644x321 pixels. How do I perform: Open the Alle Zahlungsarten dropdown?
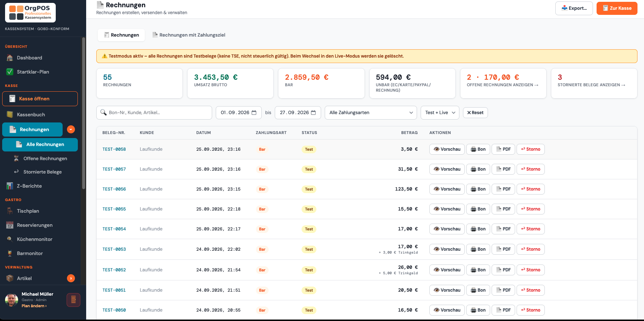point(371,113)
